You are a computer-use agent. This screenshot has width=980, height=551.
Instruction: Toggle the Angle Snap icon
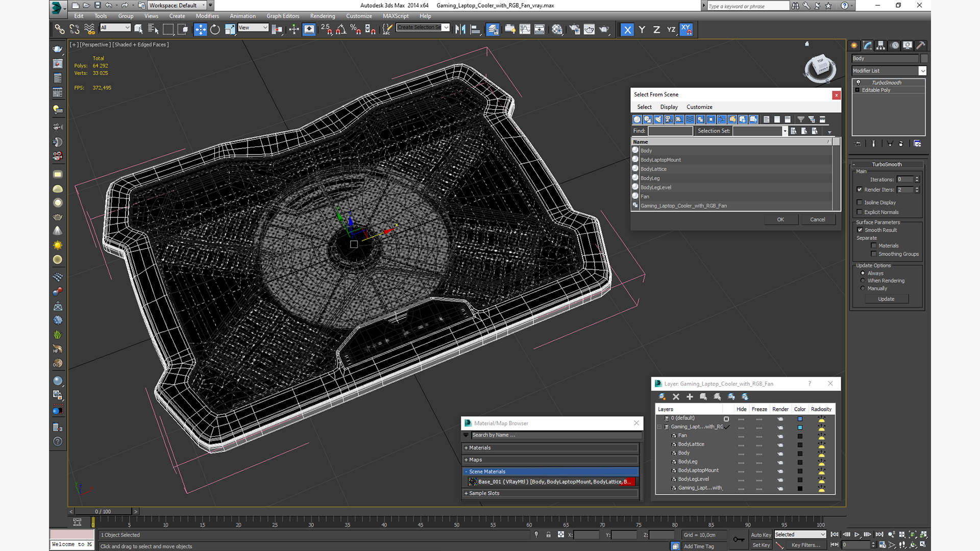tap(341, 30)
